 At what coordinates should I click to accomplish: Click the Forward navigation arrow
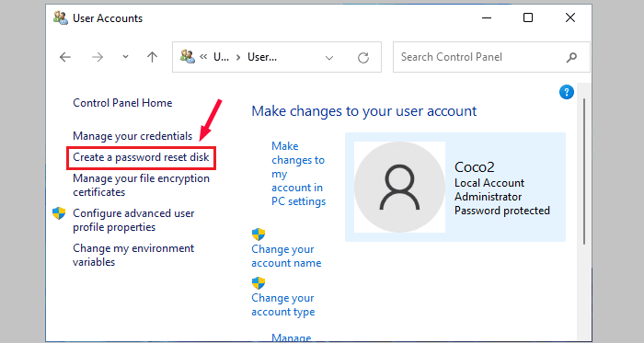pos(98,57)
